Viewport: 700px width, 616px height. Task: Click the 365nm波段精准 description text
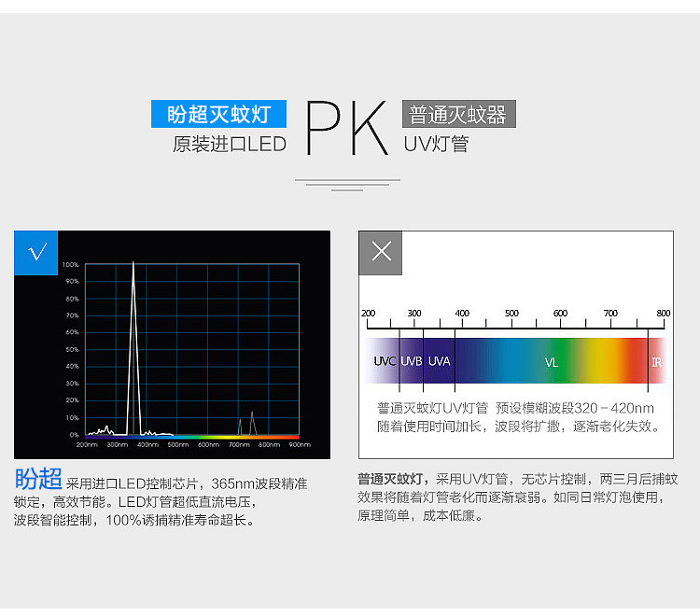pos(259,483)
